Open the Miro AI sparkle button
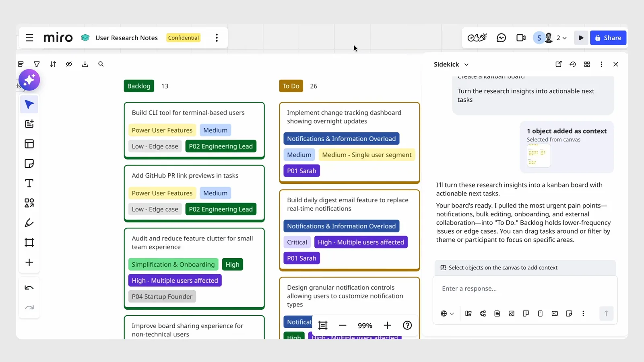Viewport: 644px width, 362px height. point(29,80)
